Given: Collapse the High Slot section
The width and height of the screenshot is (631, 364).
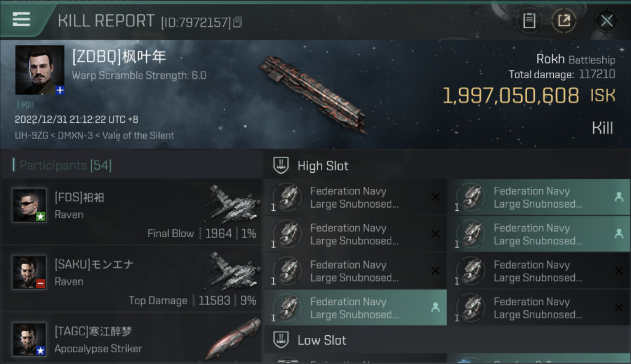Looking at the screenshot, I should click(x=323, y=165).
